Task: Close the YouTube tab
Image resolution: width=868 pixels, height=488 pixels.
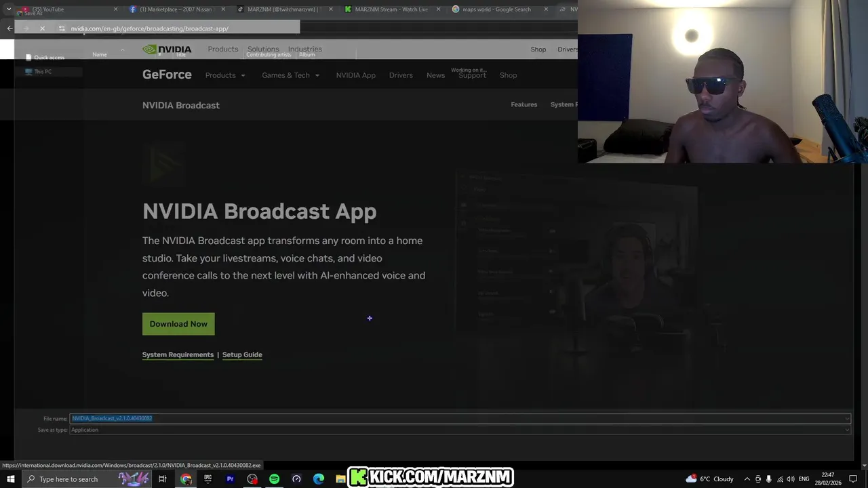Action: tap(115, 9)
